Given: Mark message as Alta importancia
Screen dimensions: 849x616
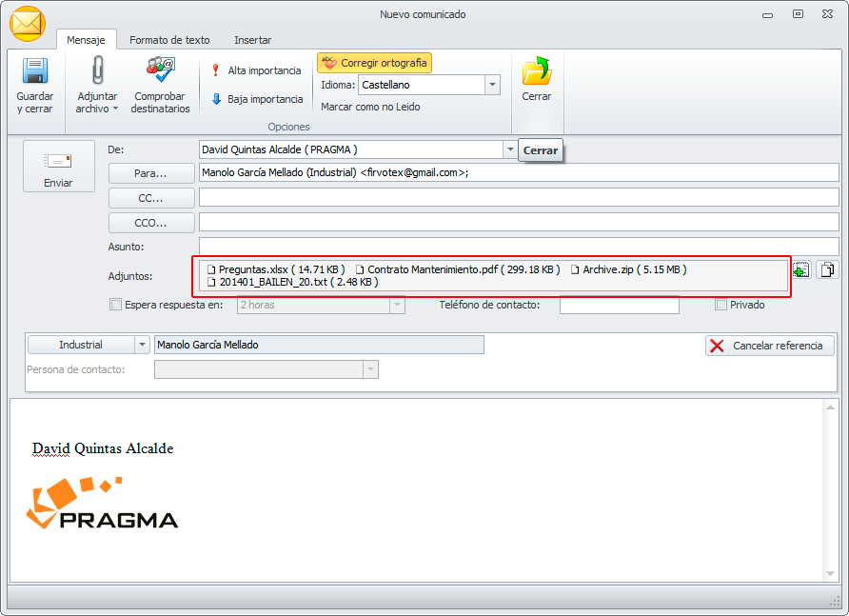Looking at the screenshot, I should 257,70.
